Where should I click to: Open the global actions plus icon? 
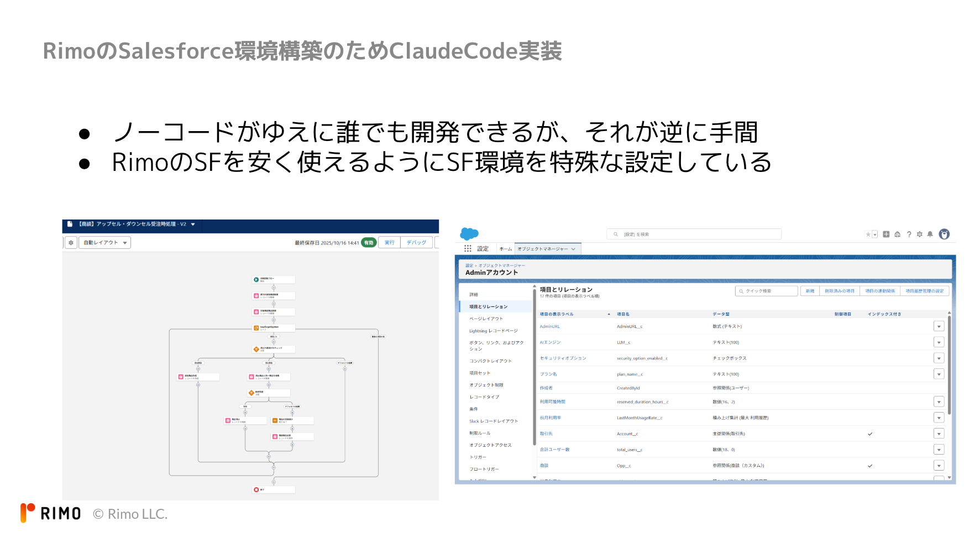[886, 234]
